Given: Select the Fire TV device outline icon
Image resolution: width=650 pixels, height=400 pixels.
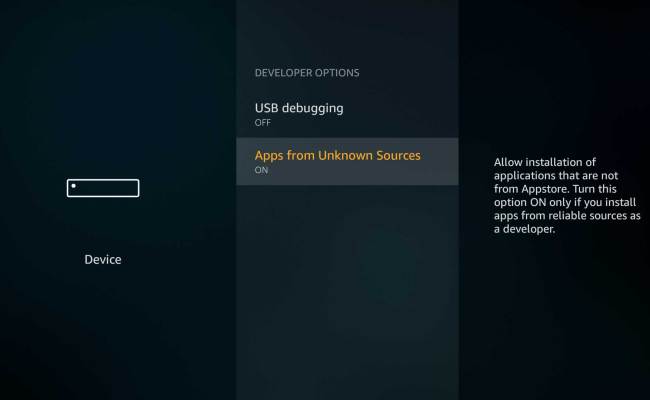Looking at the screenshot, I should tap(103, 188).
